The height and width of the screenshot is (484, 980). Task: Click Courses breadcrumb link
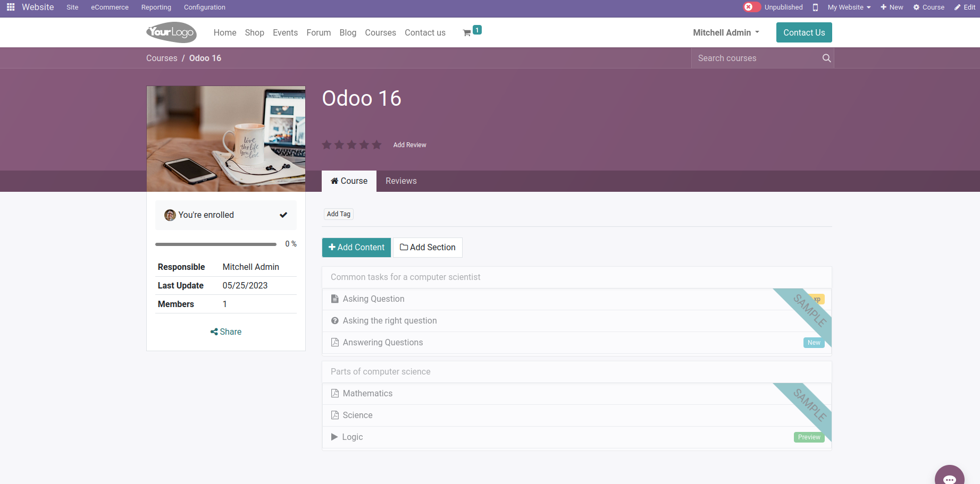coord(162,58)
